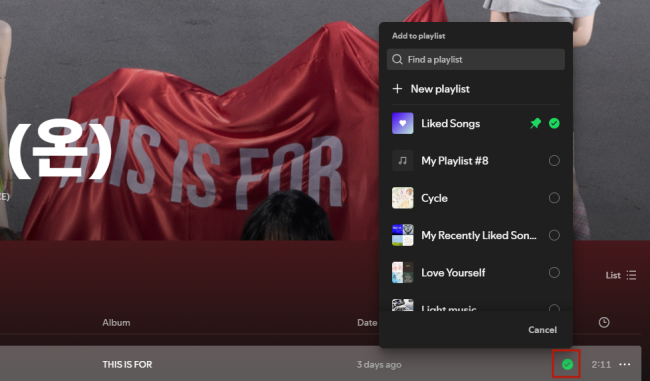Image resolution: width=650 pixels, height=381 pixels.
Task: Click the green pin icon on Liked Songs
Action: (x=536, y=123)
